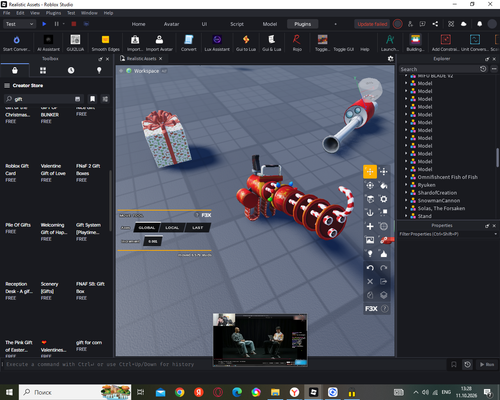Click the F3X increment value field
Viewport: 500px width, 400px height.
[x=153, y=241]
